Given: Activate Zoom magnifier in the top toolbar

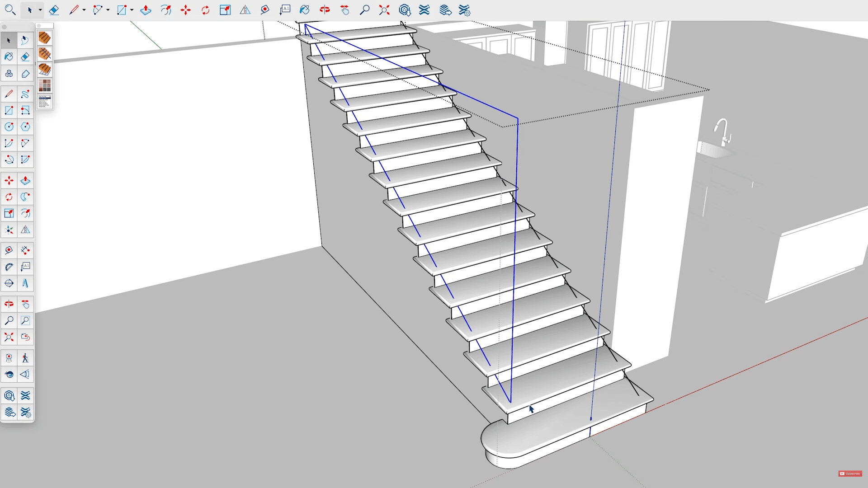Looking at the screenshot, I should pos(364,10).
